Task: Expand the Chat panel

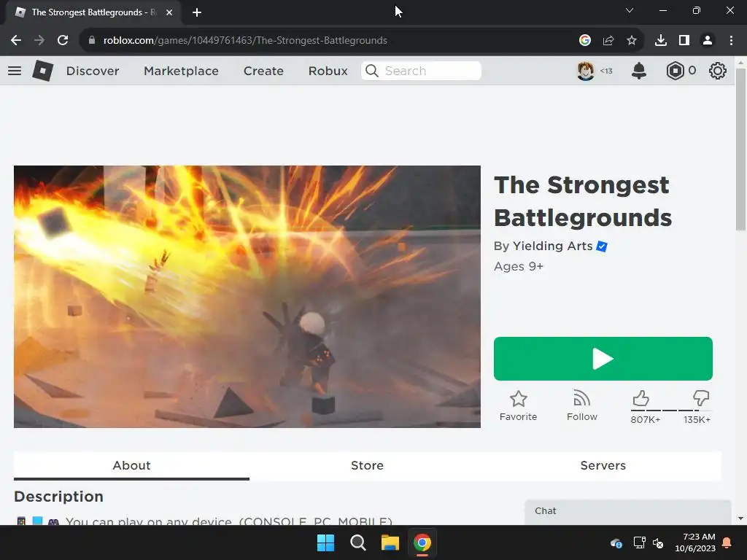Action: (x=628, y=512)
